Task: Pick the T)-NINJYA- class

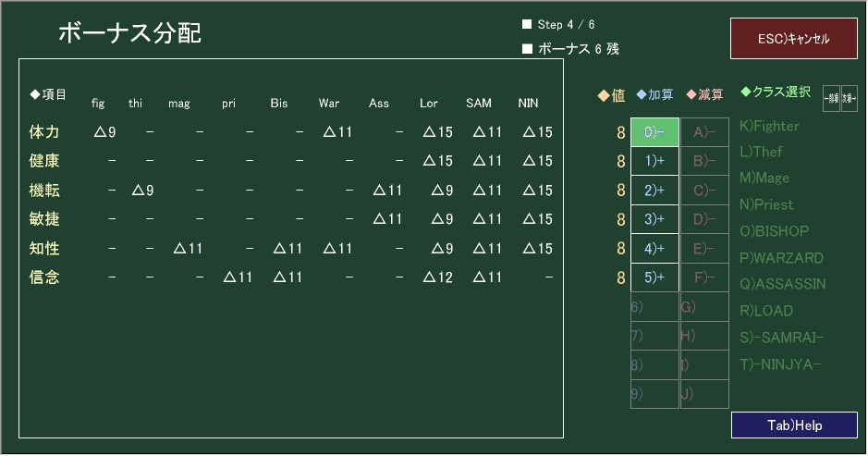Action: tap(780, 364)
